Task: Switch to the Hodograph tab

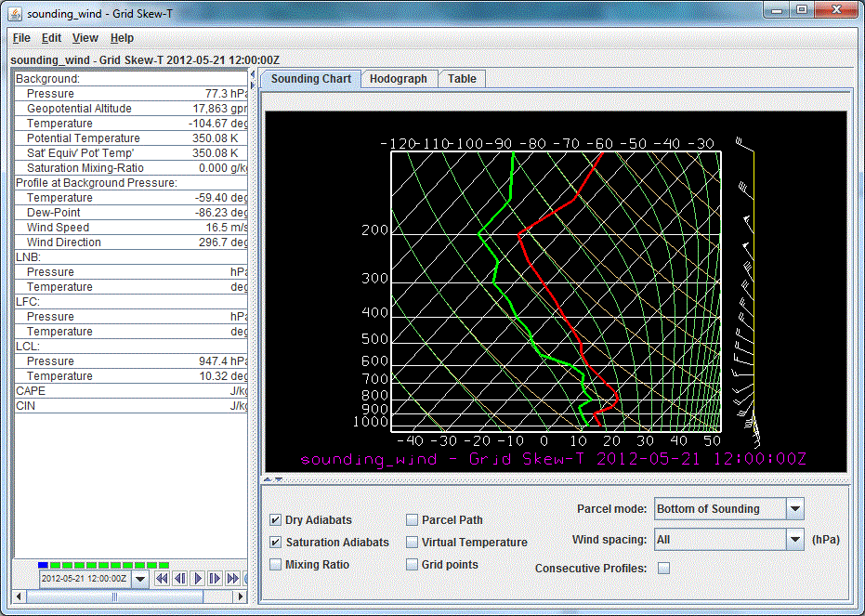Action: tap(399, 79)
